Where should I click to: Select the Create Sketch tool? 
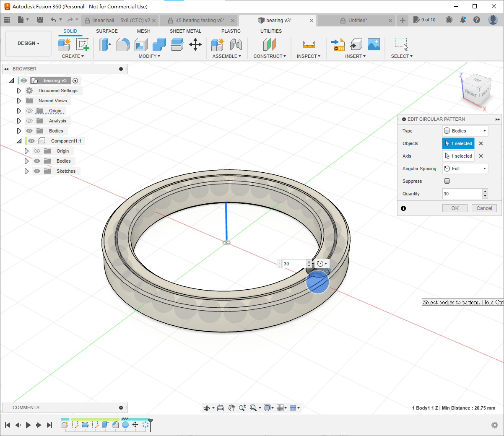(82, 44)
